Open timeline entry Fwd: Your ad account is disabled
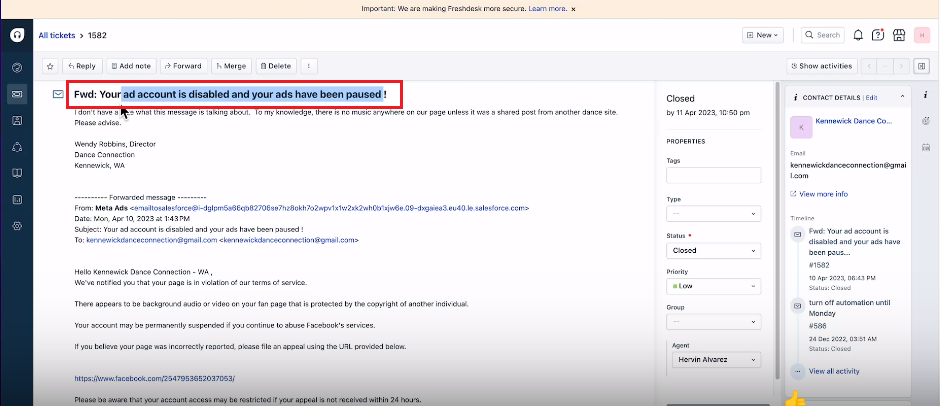The width and height of the screenshot is (940, 406). pyautogui.click(x=854, y=242)
